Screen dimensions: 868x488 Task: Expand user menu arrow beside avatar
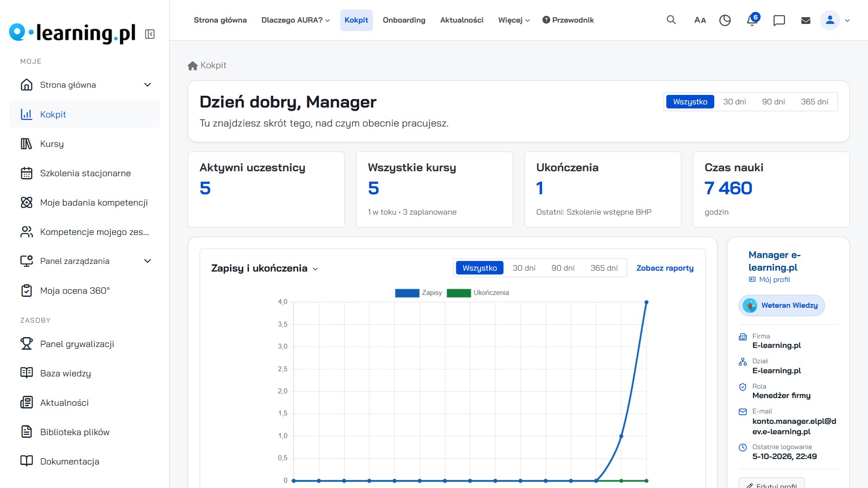coord(847,20)
